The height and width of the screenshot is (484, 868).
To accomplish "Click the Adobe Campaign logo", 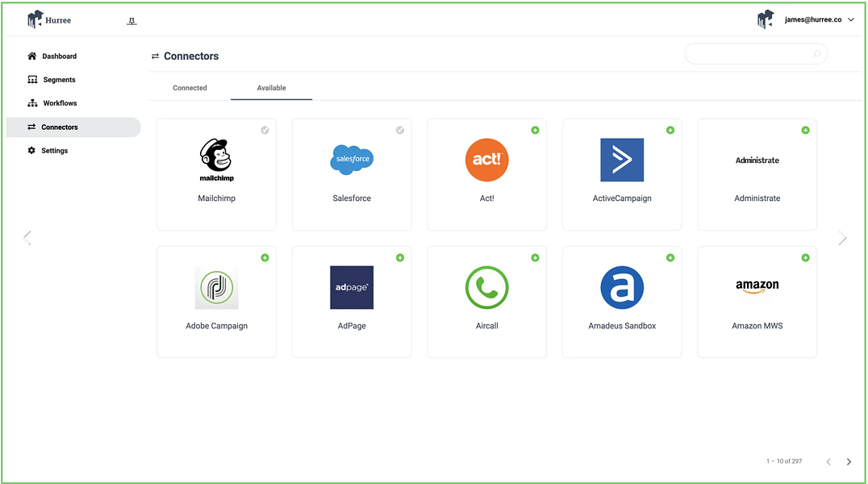I will (x=216, y=287).
